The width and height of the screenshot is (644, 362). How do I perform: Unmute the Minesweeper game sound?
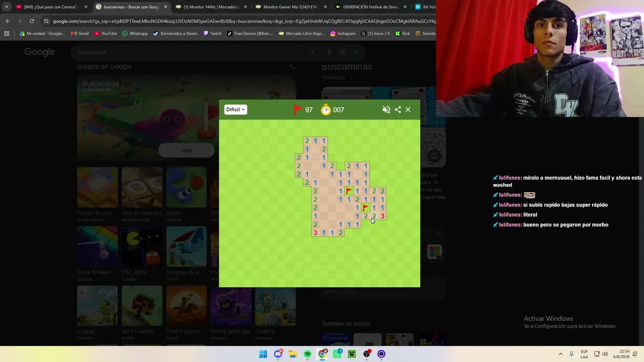(x=386, y=110)
